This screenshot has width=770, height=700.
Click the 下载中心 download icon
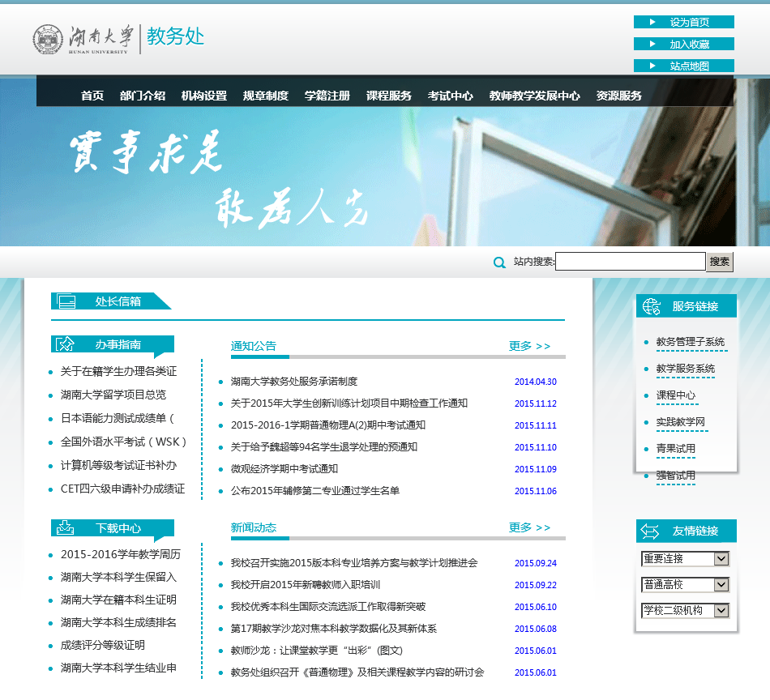(65, 527)
